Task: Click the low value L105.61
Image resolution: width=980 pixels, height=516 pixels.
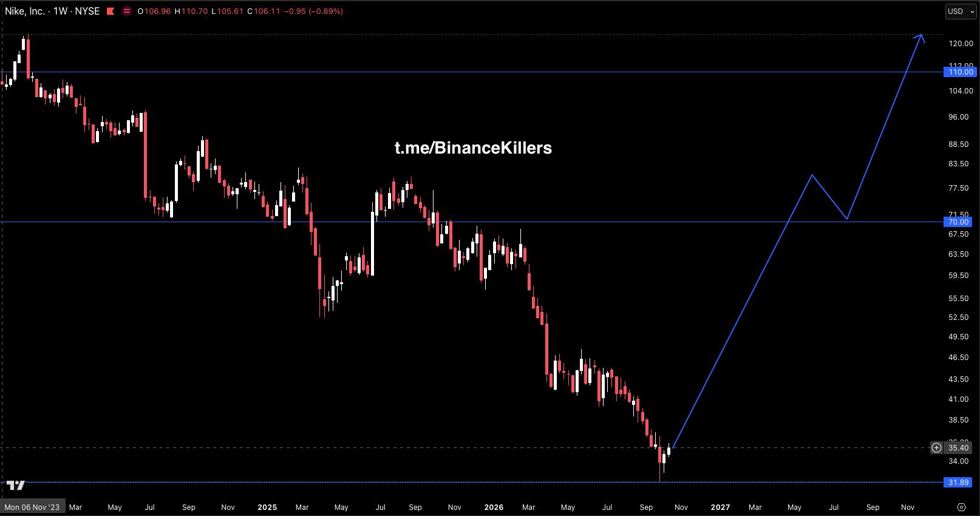Action: 228,11
